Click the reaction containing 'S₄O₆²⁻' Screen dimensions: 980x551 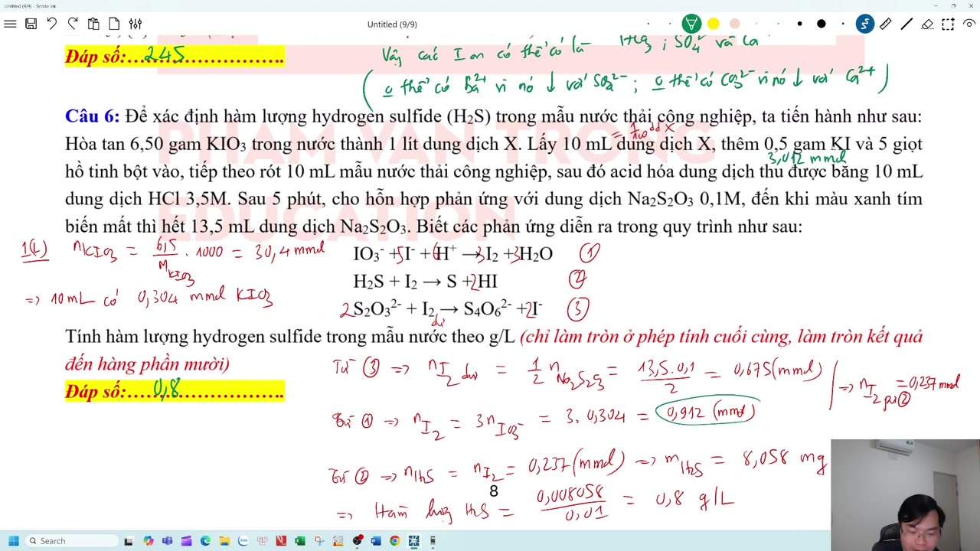(x=442, y=309)
